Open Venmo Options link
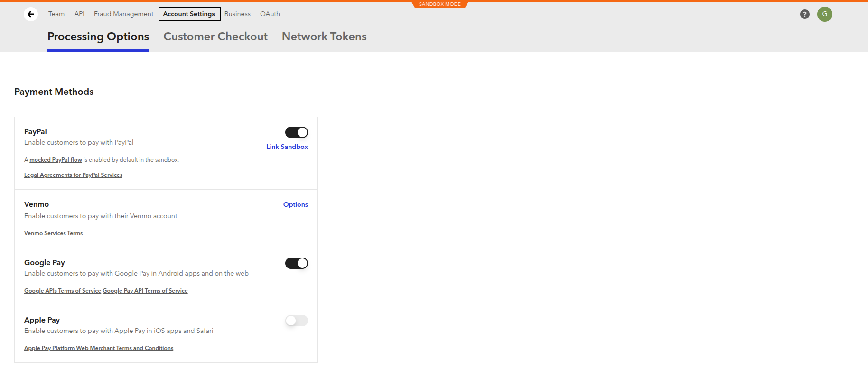 296,204
